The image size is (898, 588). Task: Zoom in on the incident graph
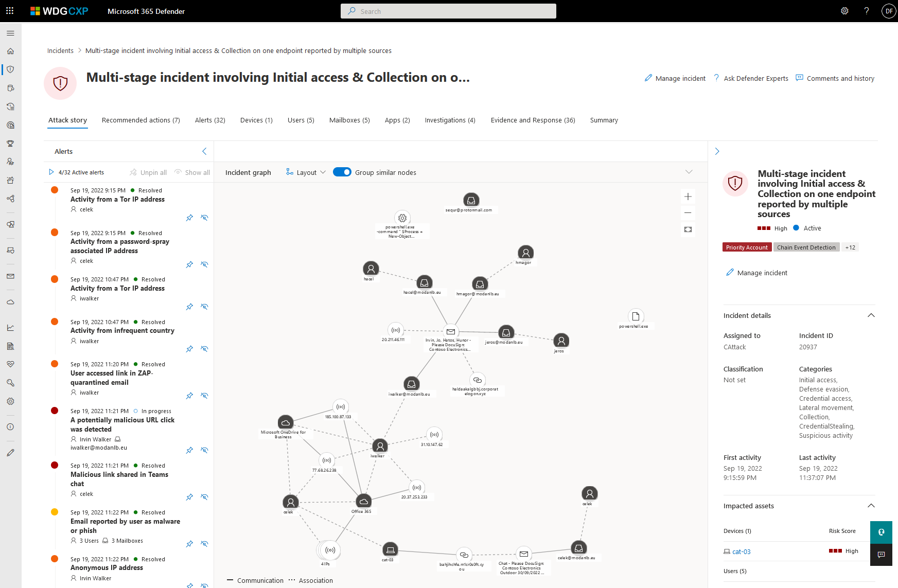pyautogui.click(x=688, y=197)
